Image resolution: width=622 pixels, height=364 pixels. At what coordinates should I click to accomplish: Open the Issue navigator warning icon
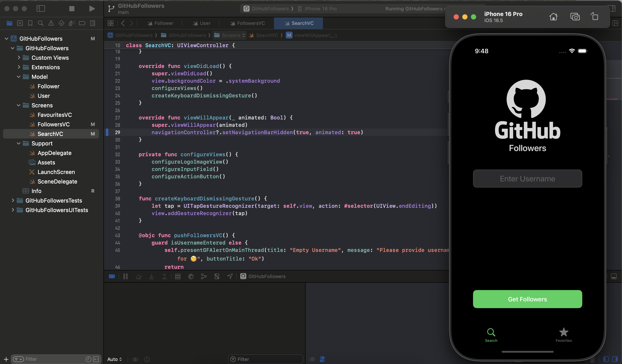pyautogui.click(x=51, y=23)
